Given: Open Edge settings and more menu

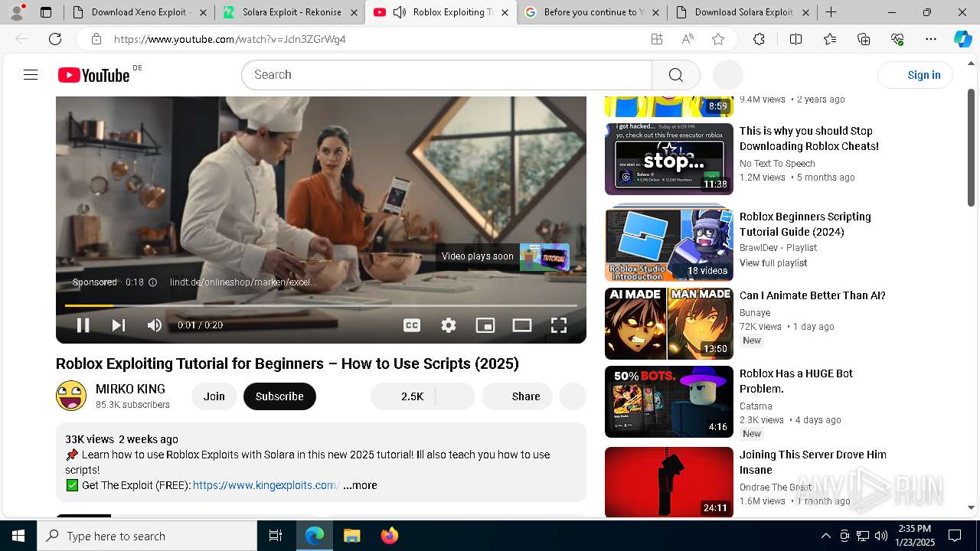Looking at the screenshot, I should click(931, 39).
